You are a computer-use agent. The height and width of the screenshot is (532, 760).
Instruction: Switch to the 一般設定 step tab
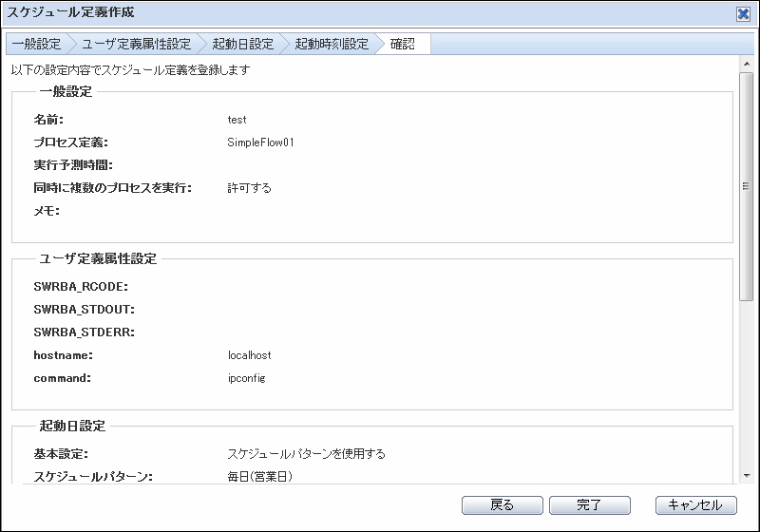(x=37, y=44)
